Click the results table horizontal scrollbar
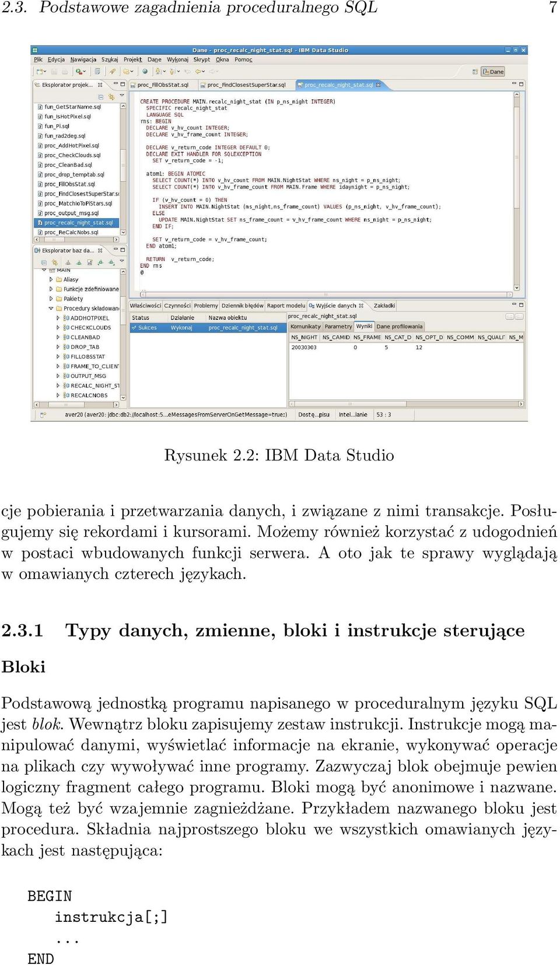The image size is (560, 965). [407, 404]
